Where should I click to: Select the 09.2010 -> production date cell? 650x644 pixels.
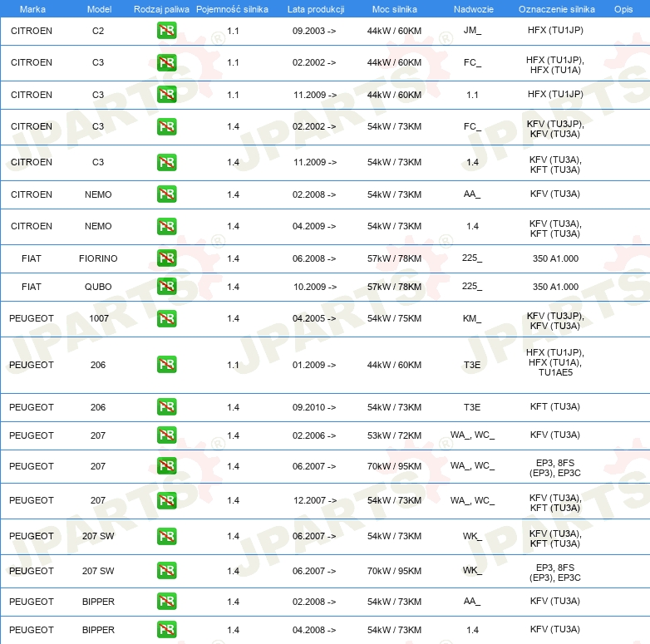tap(314, 407)
